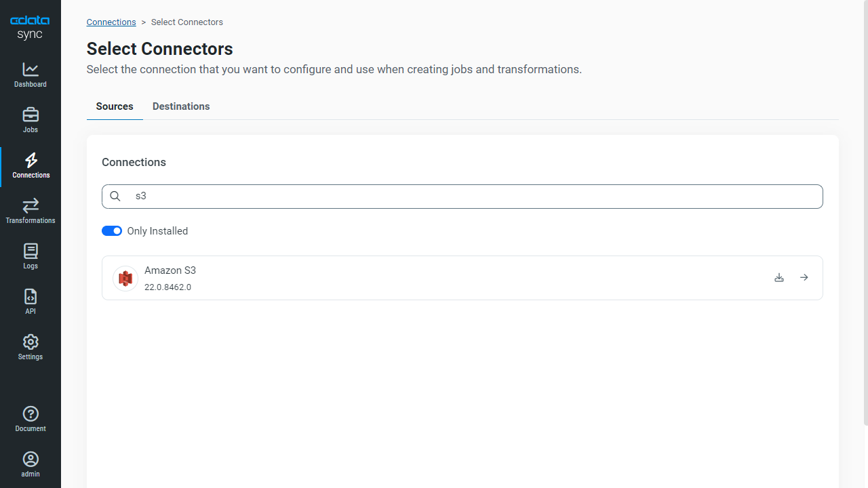Open the API section
This screenshot has width=868, height=488.
click(x=31, y=302)
